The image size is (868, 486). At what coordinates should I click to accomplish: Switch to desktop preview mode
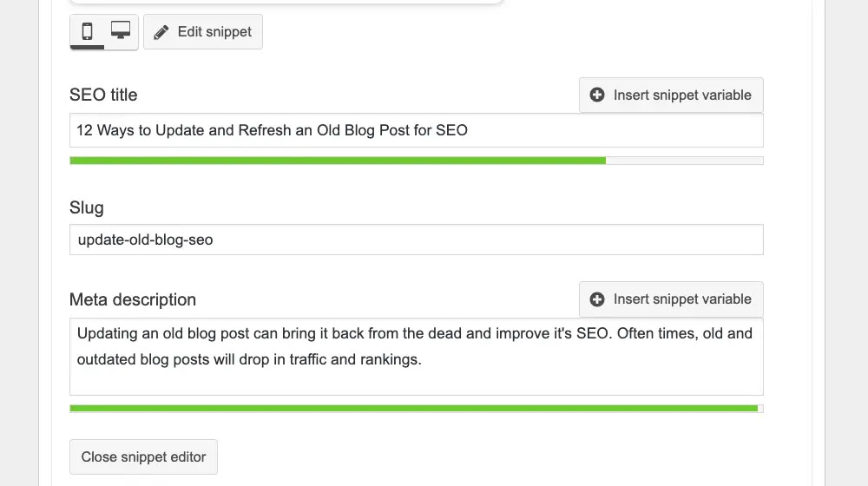pyautogui.click(x=121, y=32)
